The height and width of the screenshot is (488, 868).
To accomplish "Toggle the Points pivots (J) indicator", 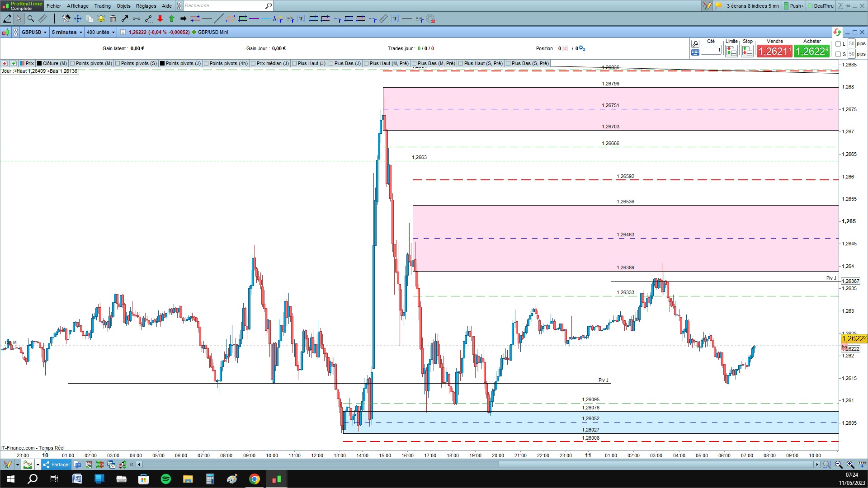I will coord(162,63).
